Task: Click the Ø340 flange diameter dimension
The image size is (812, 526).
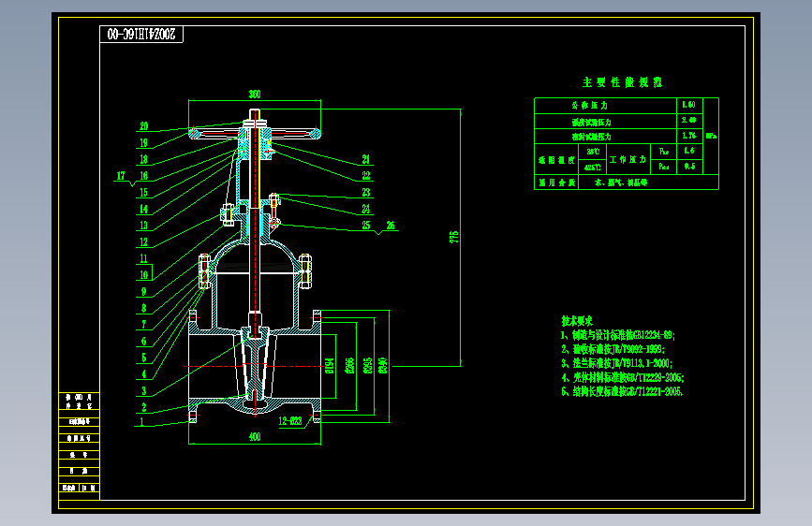Action: click(383, 366)
